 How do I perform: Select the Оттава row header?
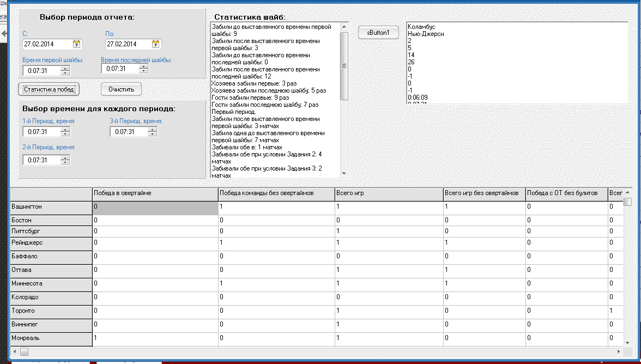(x=51, y=271)
